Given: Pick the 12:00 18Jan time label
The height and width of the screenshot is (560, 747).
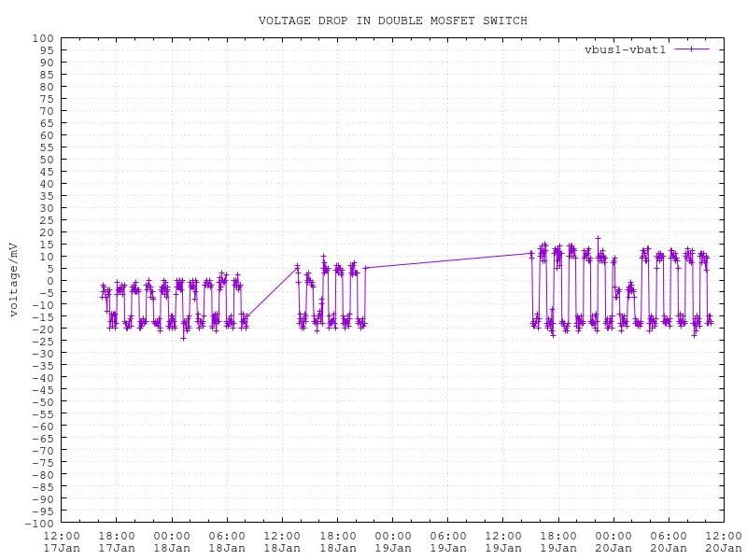Looking at the screenshot, I should tap(282, 541).
